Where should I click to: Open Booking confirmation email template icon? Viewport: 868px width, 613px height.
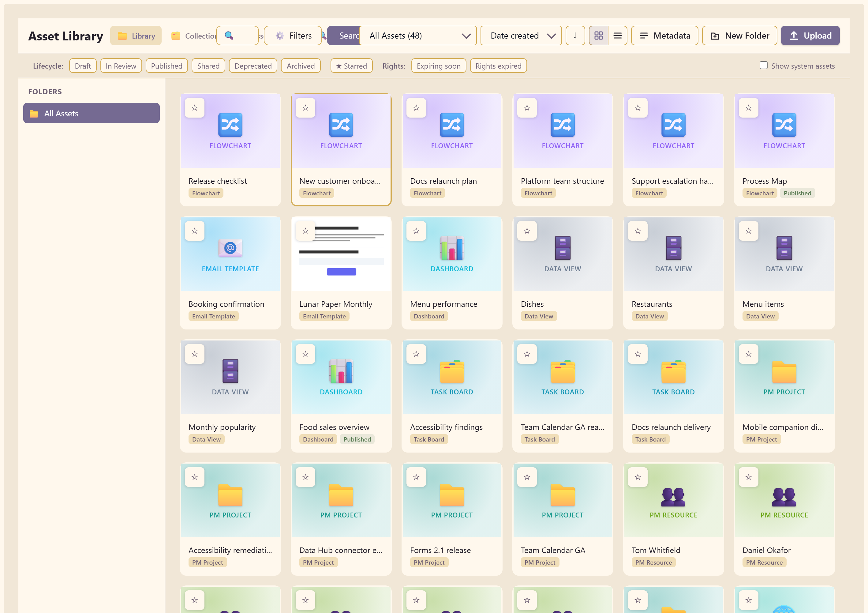[x=230, y=248]
